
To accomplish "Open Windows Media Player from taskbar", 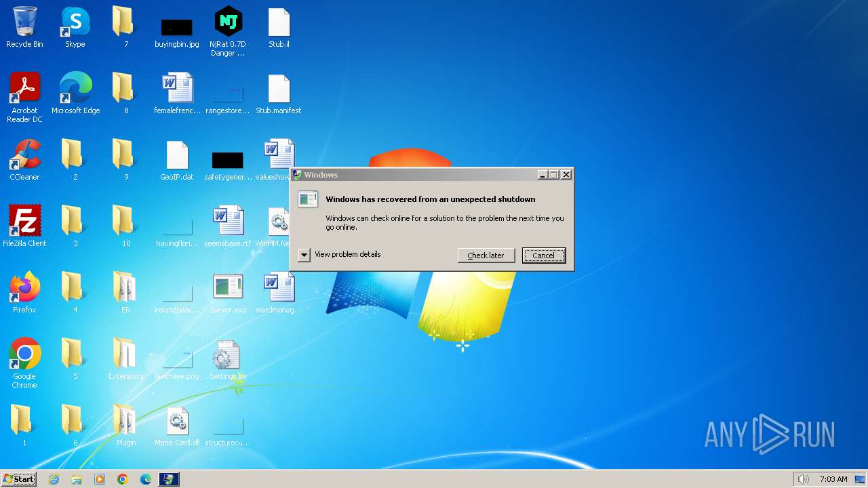I will (100, 479).
